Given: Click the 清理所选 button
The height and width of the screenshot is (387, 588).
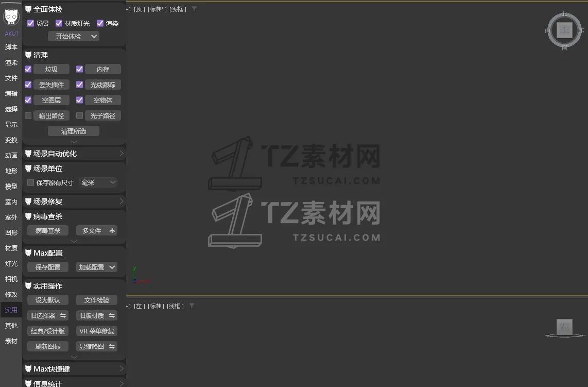Looking at the screenshot, I should (x=74, y=130).
